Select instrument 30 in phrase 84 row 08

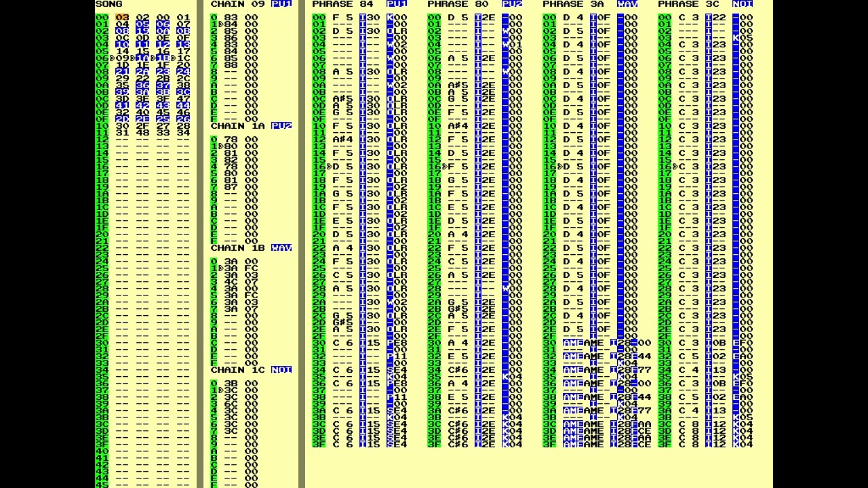click(373, 72)
